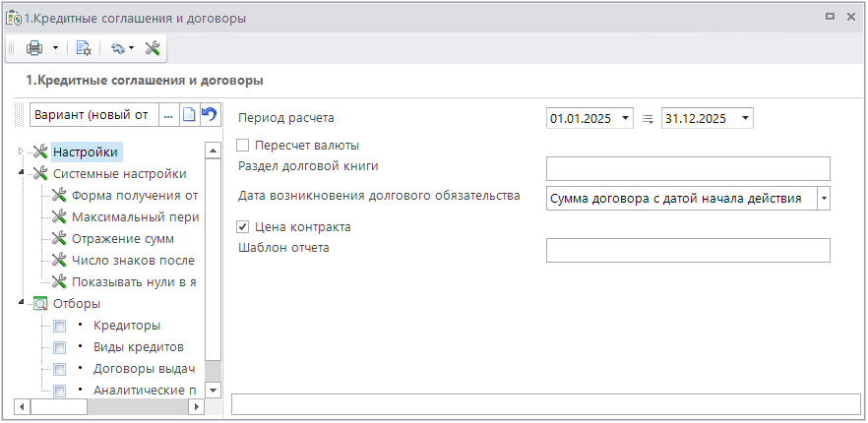This screenshot has width=868, height=423.
Task: Select Системные настройки tree item
Action: click(119, 173)
